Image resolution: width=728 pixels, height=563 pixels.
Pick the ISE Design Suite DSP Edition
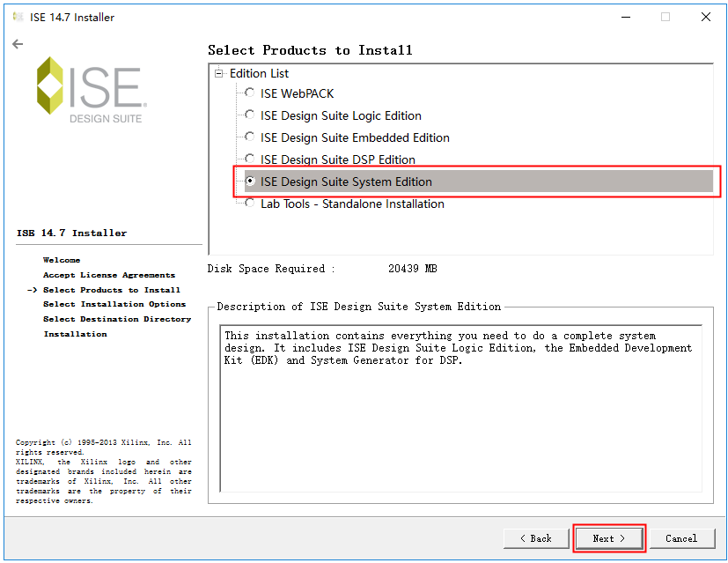coord(251,159)
